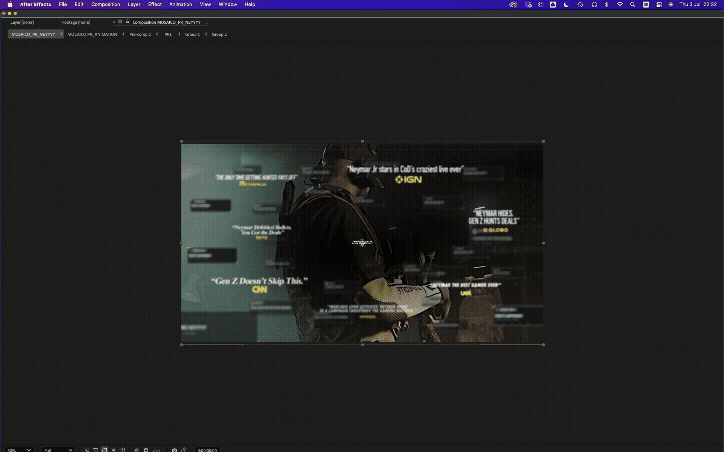Image resolution: width=724 pixels, height=452 pixels.
Task: Open the date and time in menu bar
Action: click(698, 4)
